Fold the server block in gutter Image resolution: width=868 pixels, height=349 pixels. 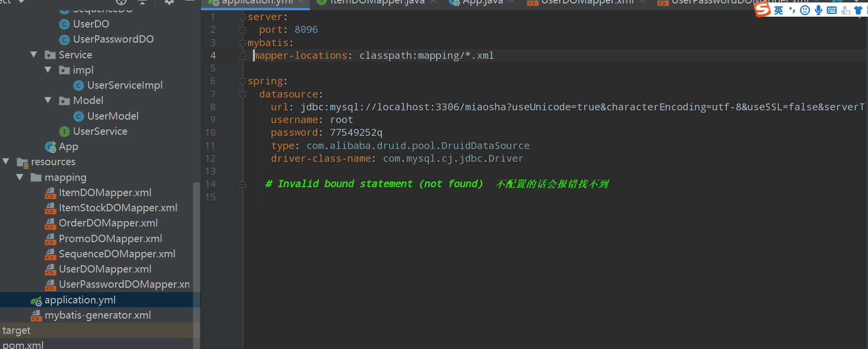click(243, 17)
